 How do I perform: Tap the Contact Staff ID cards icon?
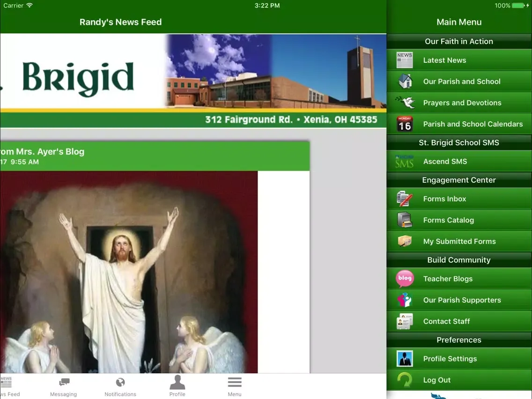tap(405, 321)
